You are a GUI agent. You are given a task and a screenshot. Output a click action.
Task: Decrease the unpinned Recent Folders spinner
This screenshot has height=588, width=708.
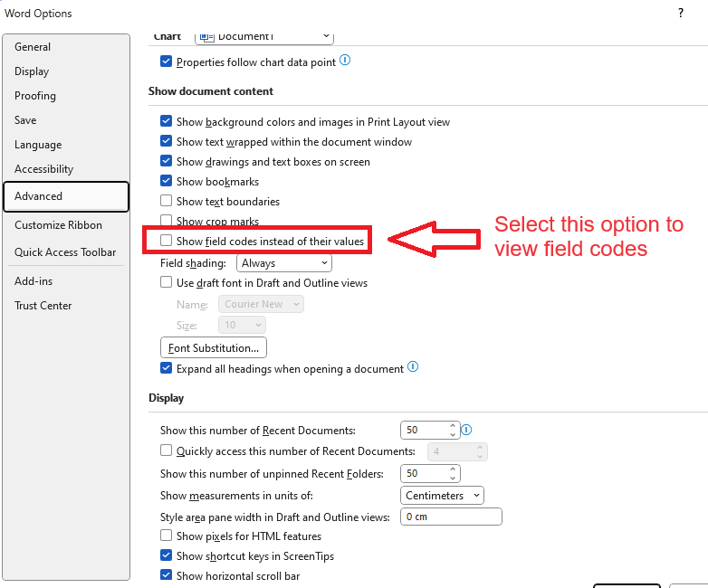tap(453, 478)
